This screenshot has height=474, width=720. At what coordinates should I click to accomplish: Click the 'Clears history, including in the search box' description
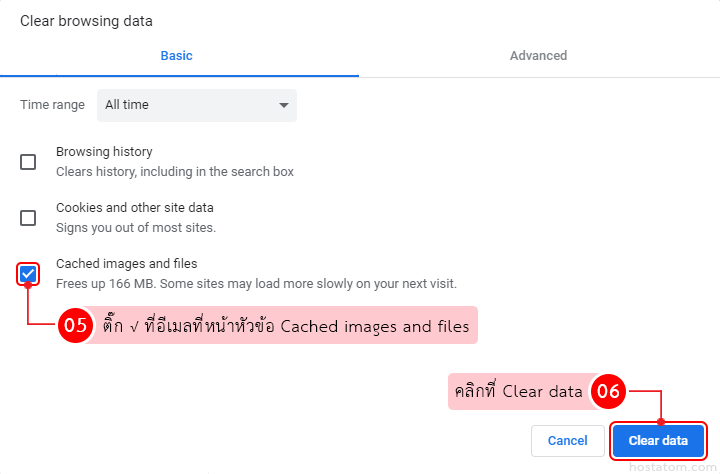coord(175,172)
